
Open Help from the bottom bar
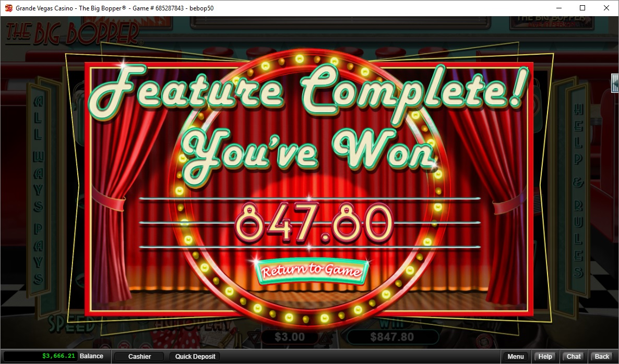click(545, 357)
